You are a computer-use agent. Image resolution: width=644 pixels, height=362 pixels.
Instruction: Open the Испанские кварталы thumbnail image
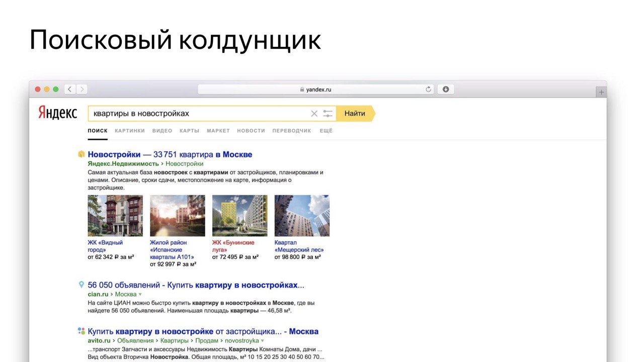(x=178, y=216)
